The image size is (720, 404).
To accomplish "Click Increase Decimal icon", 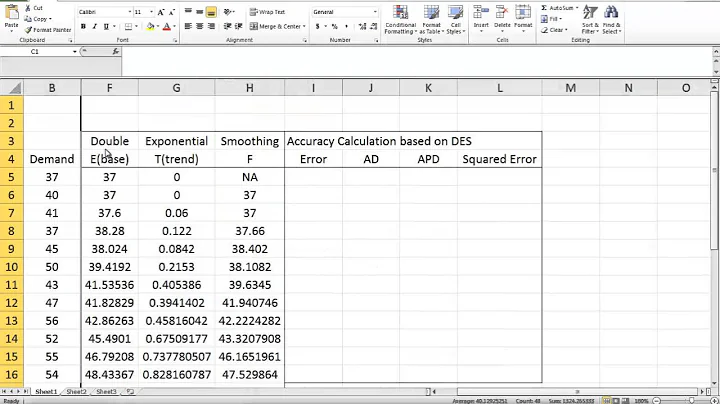I will coord(363,27).
